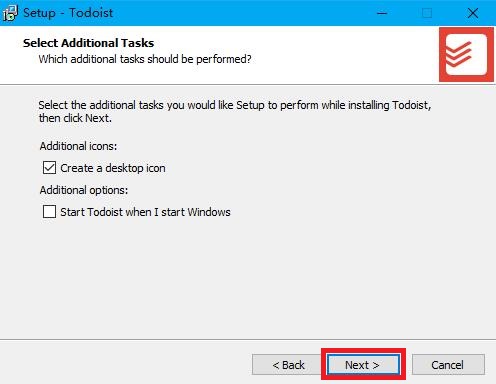The image size is (496, 384).
Task: Click the 'Setup - Todoist' title bar text
Action: pyautogui.click(x=68, y=13)
